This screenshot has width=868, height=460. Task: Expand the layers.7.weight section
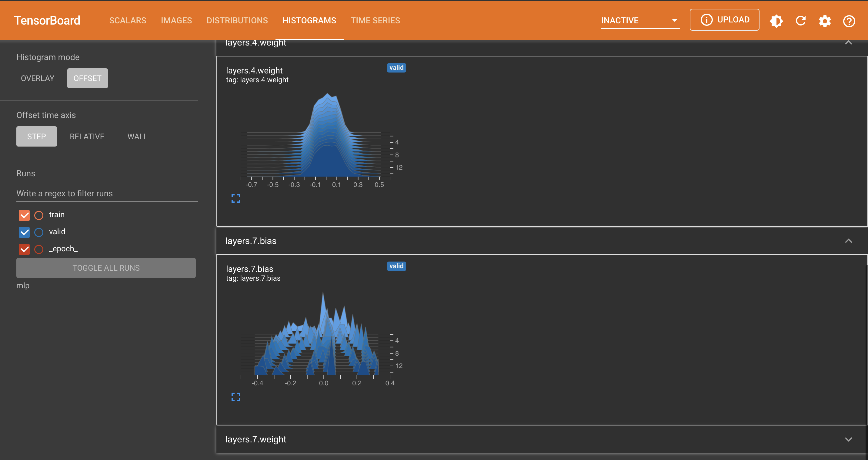click(849, 439)
